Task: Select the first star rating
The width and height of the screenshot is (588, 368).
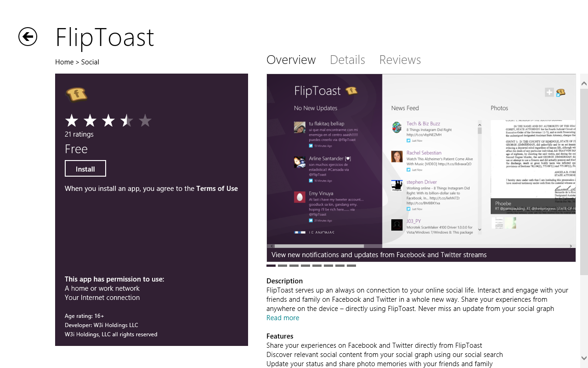Action: tap(72, 121)
